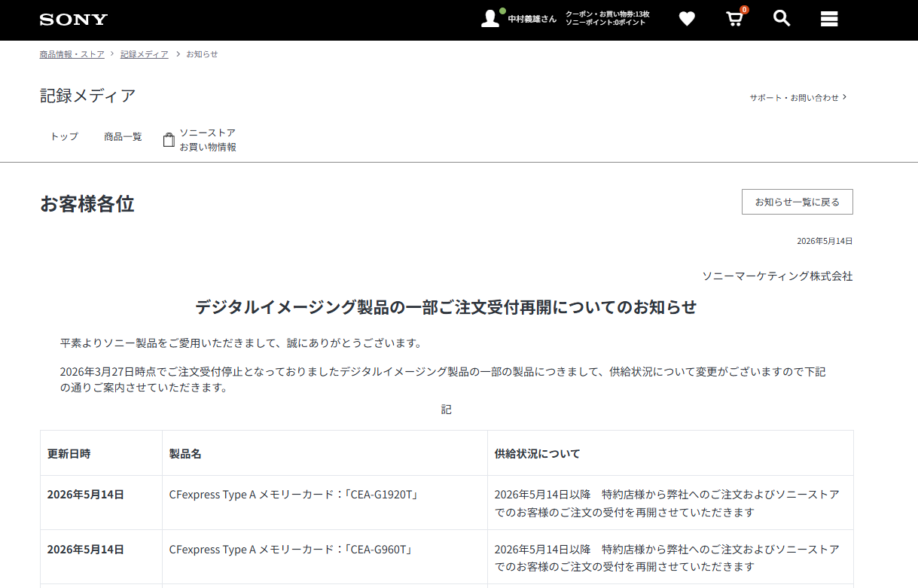The width and height of the screenshot is (918, 588).
Task: Click the shopping bag icon beside ソニーストア
Action: (x=169, y=140)
